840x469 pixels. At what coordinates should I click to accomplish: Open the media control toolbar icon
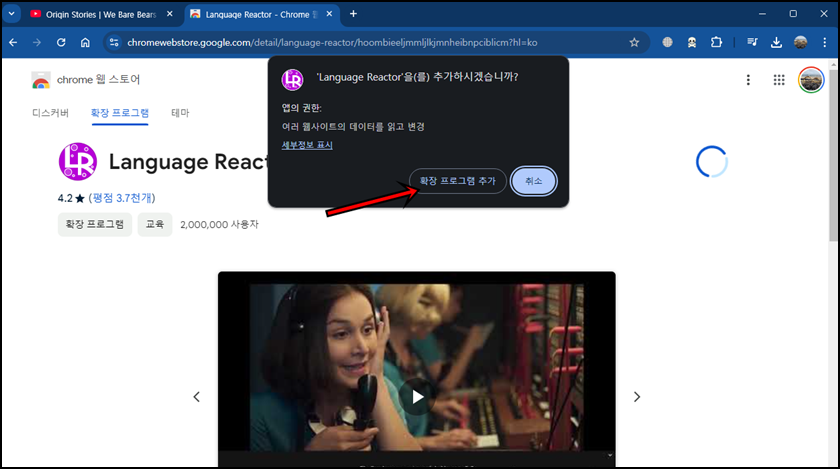[x=752, y=42]
